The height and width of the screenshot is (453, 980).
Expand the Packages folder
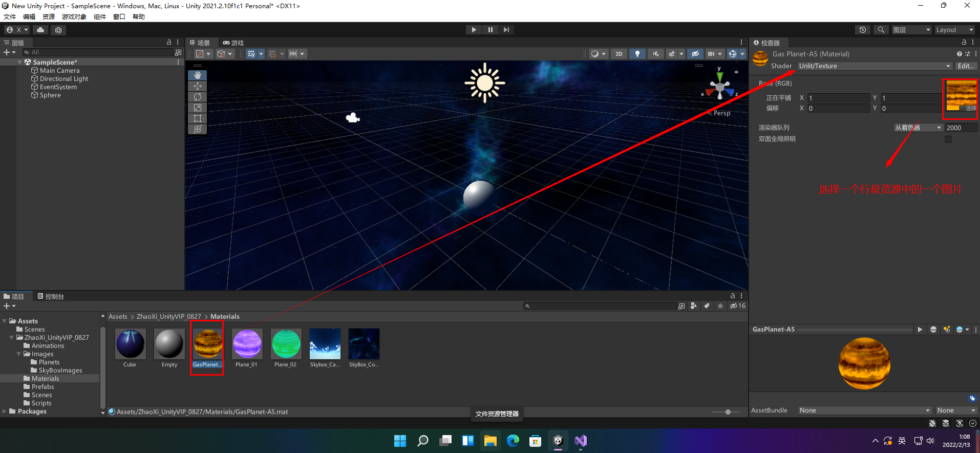point(5,411)
